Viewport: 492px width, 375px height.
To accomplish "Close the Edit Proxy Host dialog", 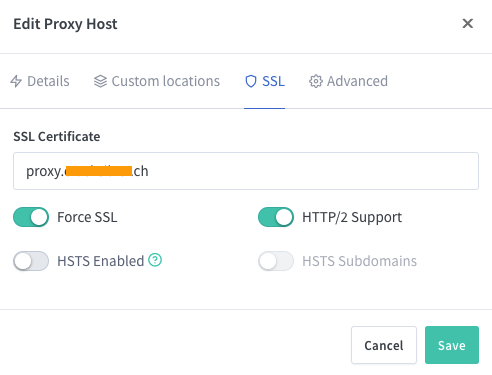I will click(x=468, y=23).
